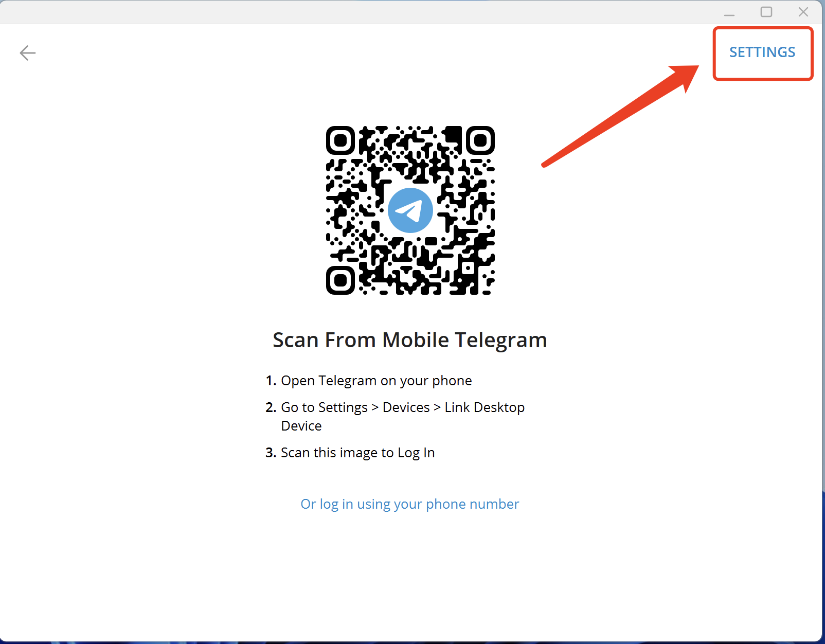Click the 'Scan From Mobile Telegram' heading
Image resolution: width=825 pixels, height=644 pixels.
[x=409, y=340]
